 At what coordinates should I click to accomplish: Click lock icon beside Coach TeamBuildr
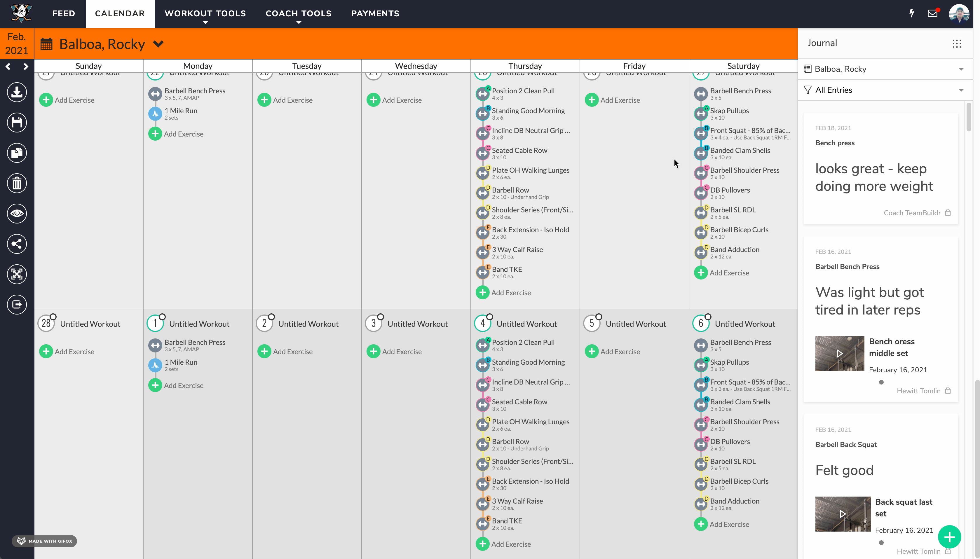click(948, 212)
